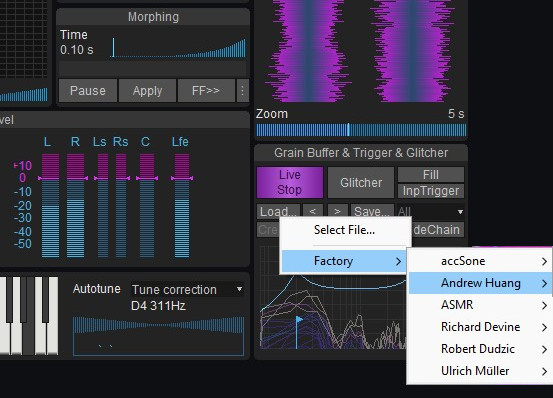Go to previous preset with < arrow

click(x=312, y=211)
